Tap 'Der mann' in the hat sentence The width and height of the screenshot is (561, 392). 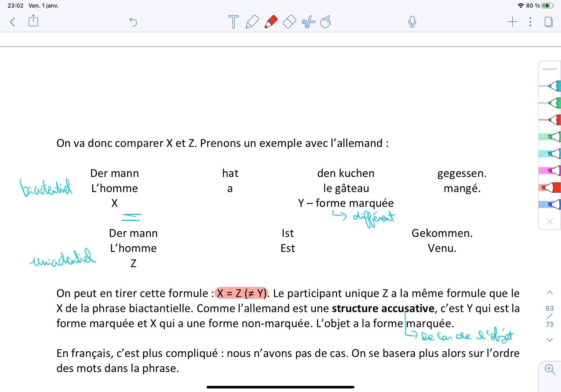[115, 173]
